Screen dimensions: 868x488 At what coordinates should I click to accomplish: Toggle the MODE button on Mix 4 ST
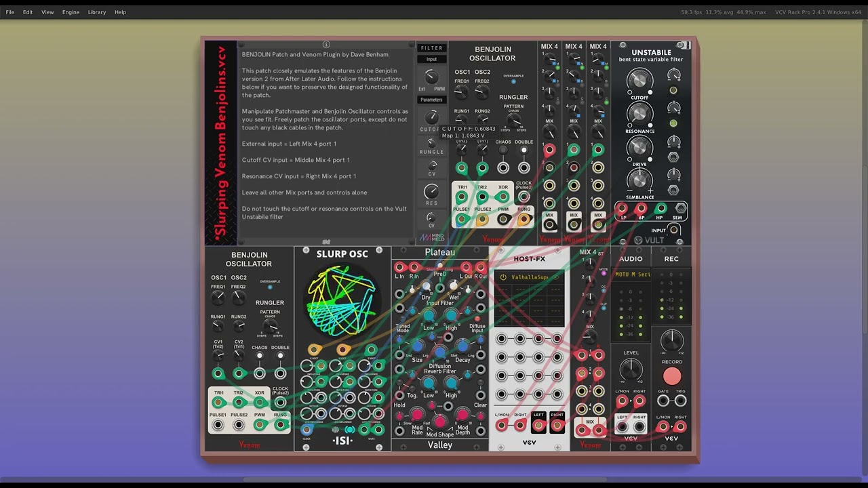(x=604, y=273)
